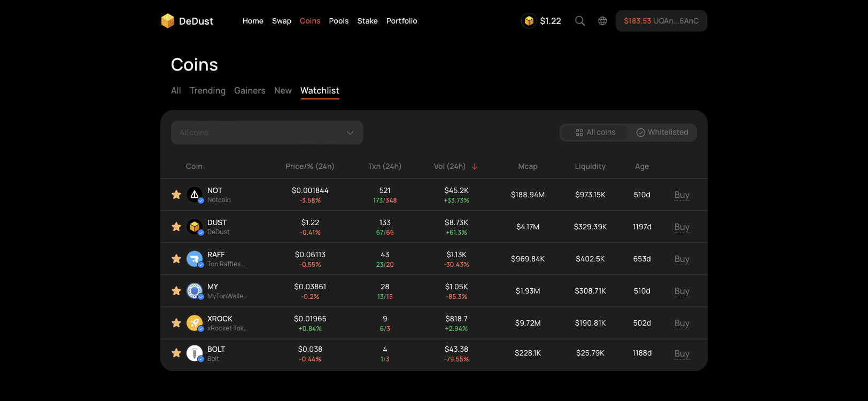Switch to the All tab
The height and width of the screenshot is (401, 868).
[x=176, y=91]
